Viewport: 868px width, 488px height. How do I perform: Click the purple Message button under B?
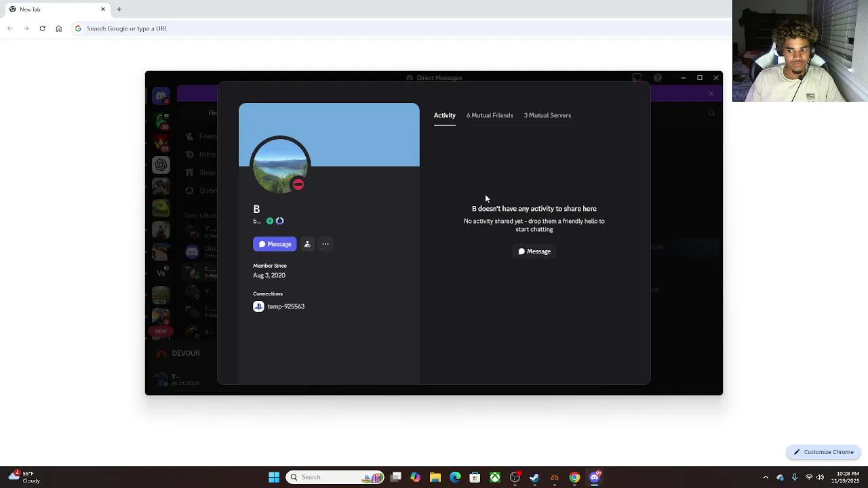pos(275,244)
